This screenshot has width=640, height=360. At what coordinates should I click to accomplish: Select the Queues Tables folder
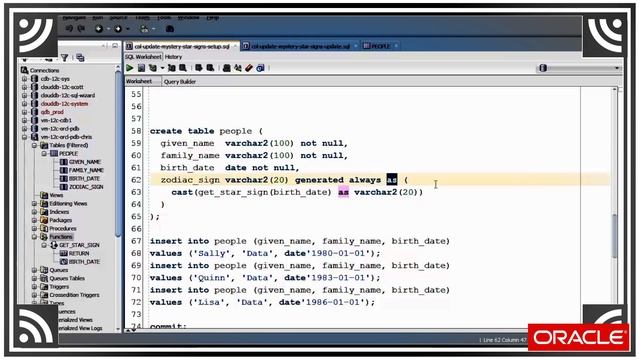pos(67,278)
